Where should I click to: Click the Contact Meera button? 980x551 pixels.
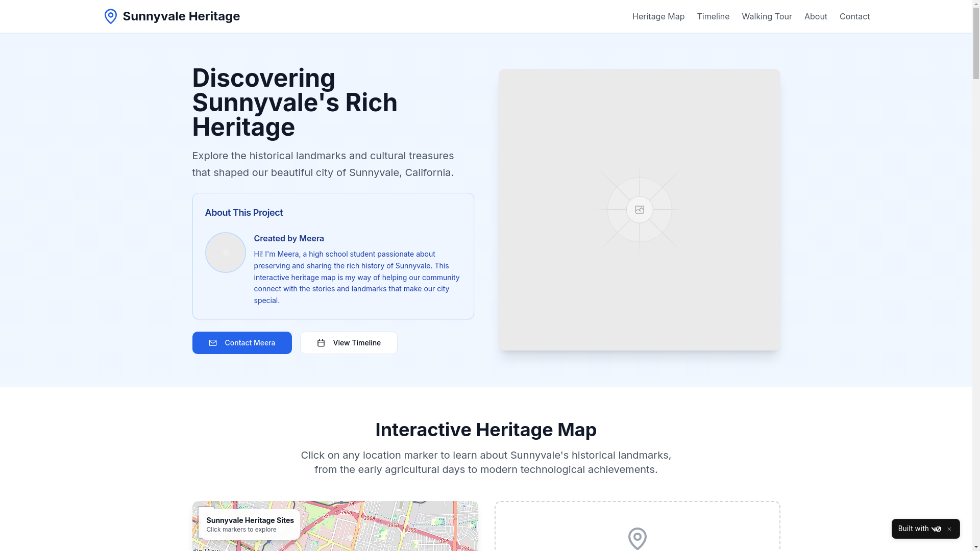(x=242, y=343)
